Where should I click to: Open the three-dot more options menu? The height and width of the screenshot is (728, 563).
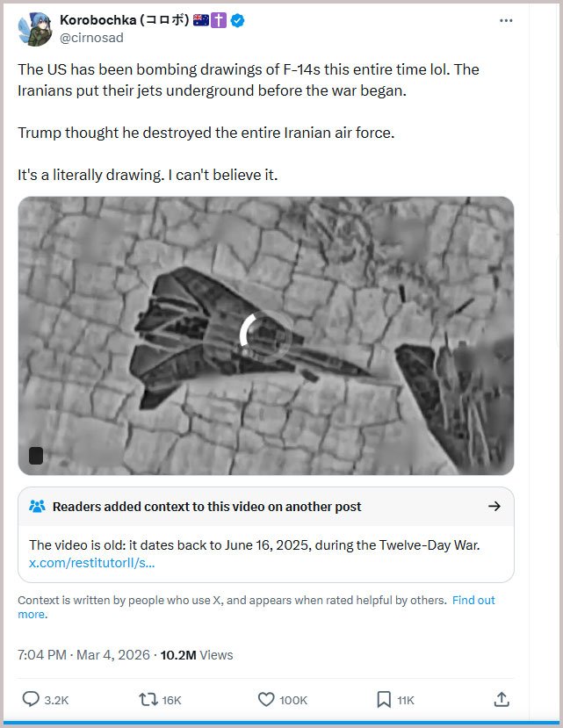505,20
